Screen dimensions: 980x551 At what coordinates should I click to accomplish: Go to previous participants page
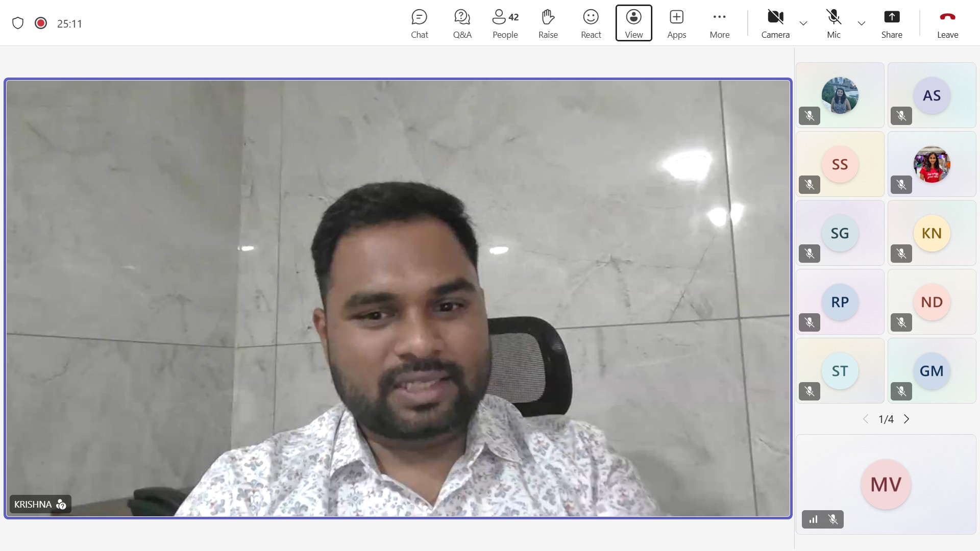click(x=866, y=419)
